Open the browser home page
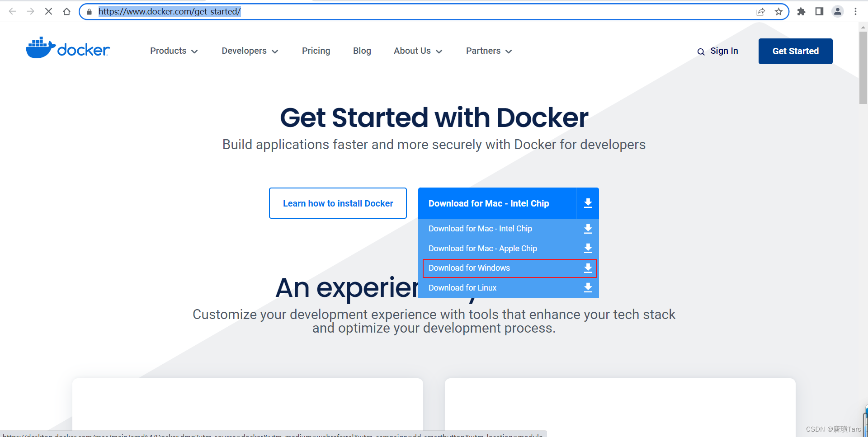This screenshot has width=868, height=437. point(66,11)
